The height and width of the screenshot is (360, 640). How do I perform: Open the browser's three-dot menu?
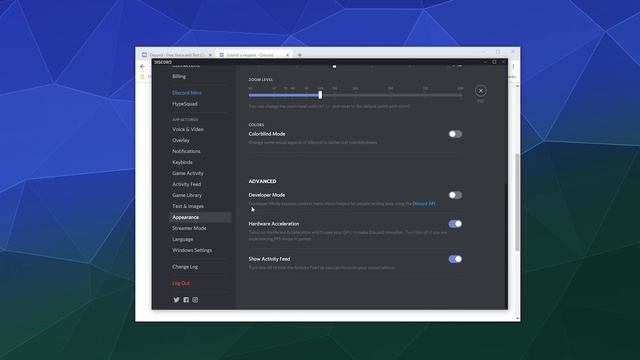click(513, 66)
